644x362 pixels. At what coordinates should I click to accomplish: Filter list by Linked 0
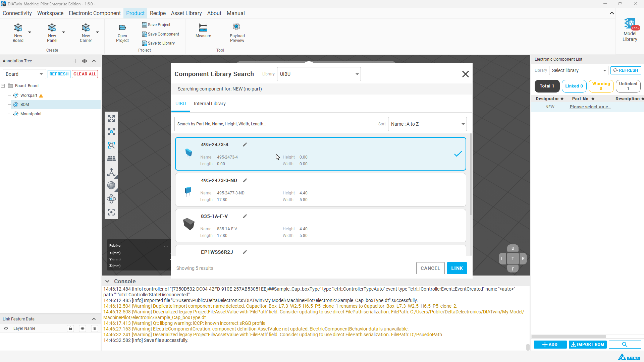click(x=574, y=86)
